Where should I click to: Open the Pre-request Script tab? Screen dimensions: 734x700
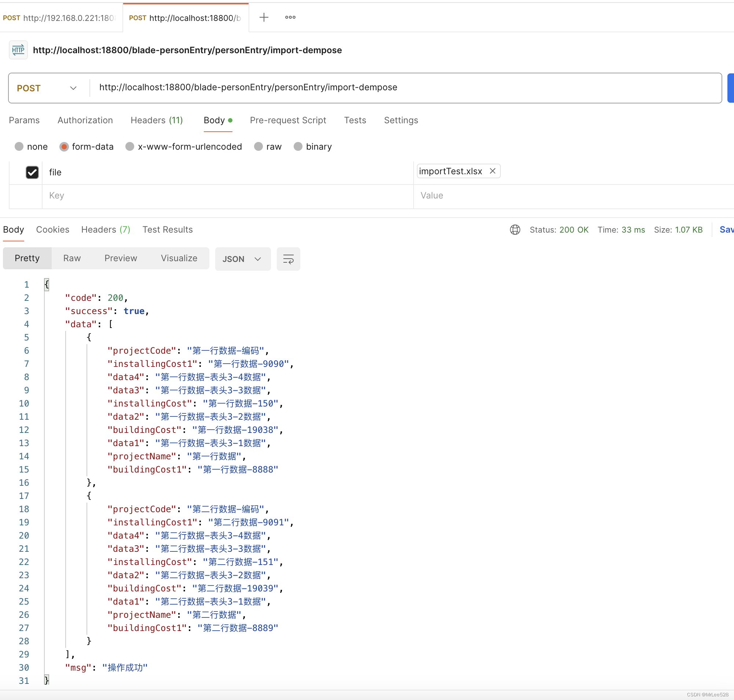tap(288, 120)
